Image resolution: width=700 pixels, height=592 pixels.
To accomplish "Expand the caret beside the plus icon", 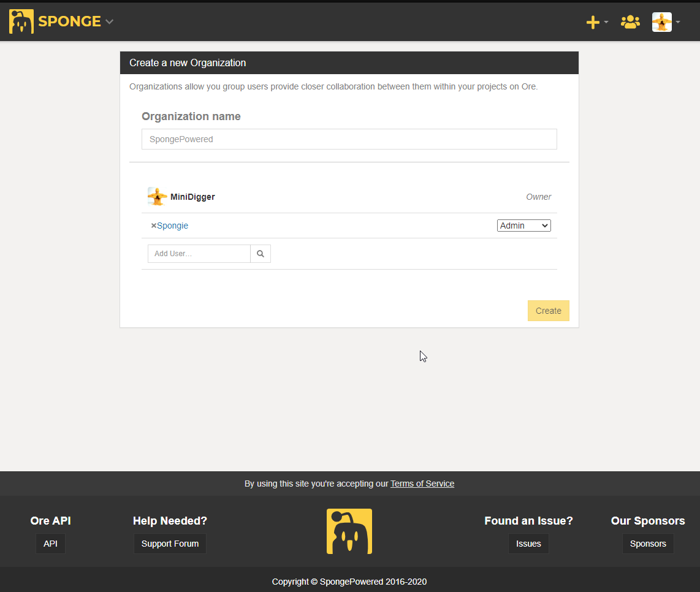I will (606, 22).
